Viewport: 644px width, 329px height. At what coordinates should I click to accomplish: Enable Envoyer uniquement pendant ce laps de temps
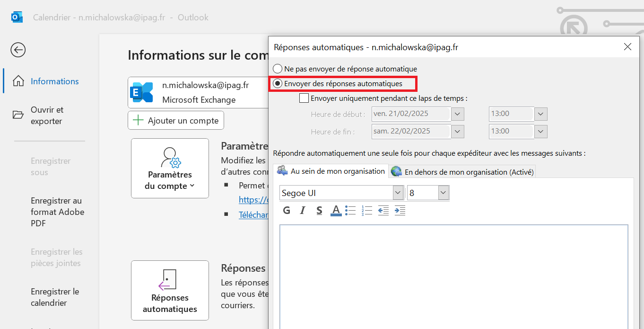(304, 98)
